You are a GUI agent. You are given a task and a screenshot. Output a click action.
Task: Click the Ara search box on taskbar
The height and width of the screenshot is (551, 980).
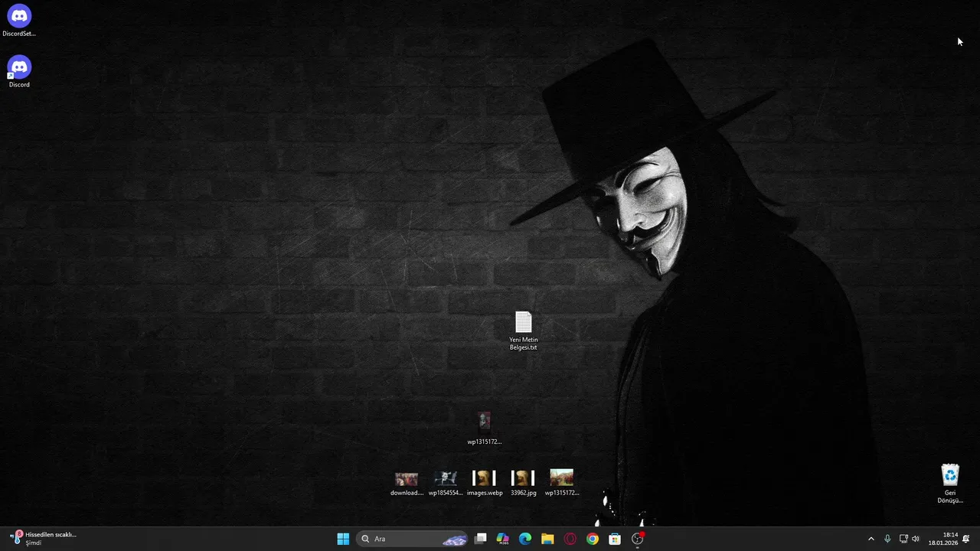click(x=413, y=539)
